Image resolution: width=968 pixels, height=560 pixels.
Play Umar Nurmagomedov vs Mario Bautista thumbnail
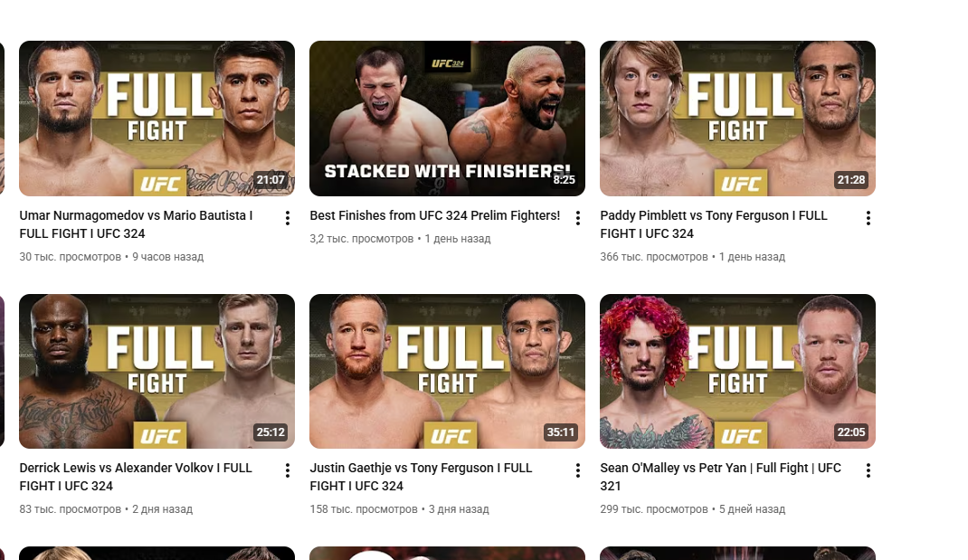pyautogui.click(x=157, y=119)
